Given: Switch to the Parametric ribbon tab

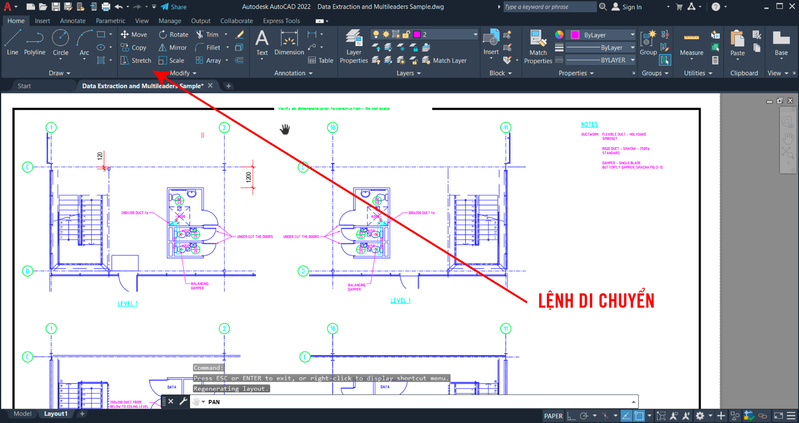Looking at the screenshot, I should (x=110, y=21).
